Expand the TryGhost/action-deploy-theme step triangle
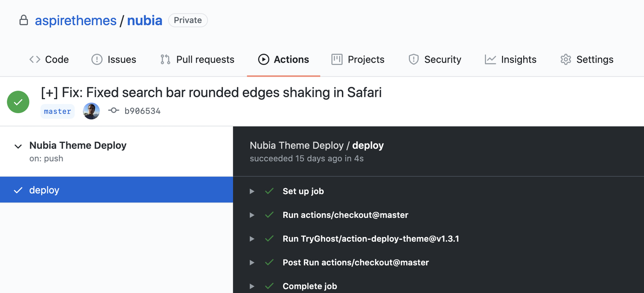 point(252,238)
